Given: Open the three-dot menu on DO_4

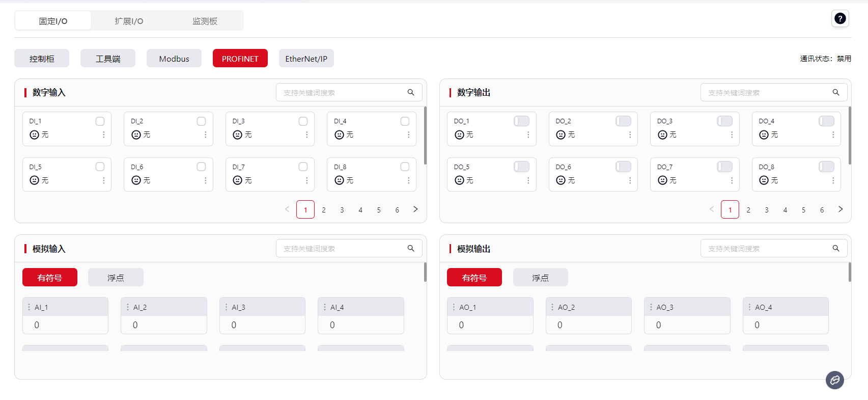Looking at the screenshot, I should (x=833, y=135).
